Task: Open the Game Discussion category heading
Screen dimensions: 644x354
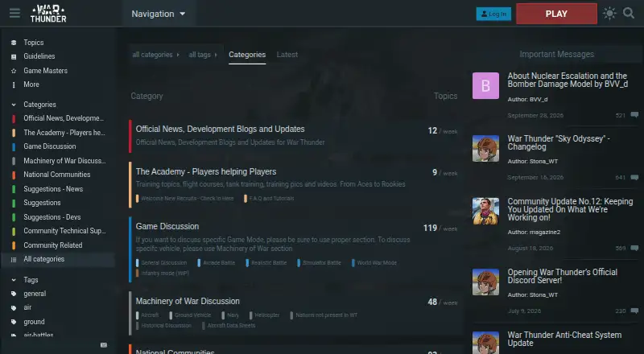Action: 167,226
